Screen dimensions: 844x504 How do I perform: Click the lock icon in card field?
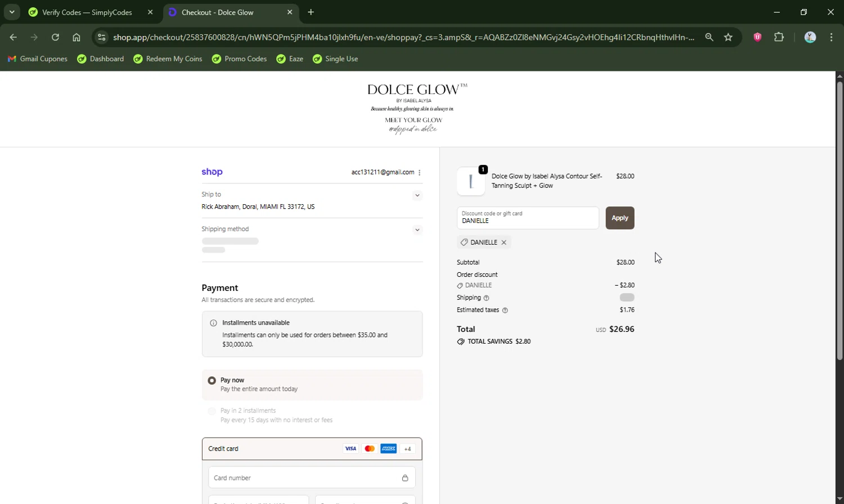pyautogui.click(x=405, y=478)
